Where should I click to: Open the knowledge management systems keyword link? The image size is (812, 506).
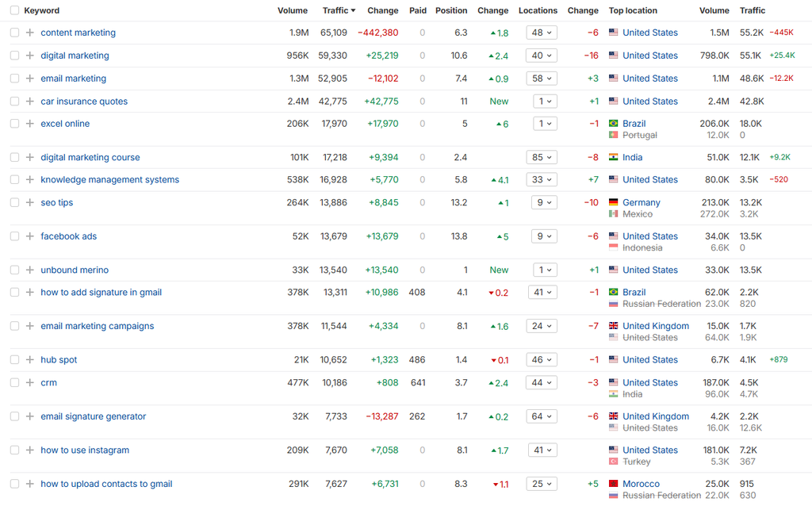[109, 179]
